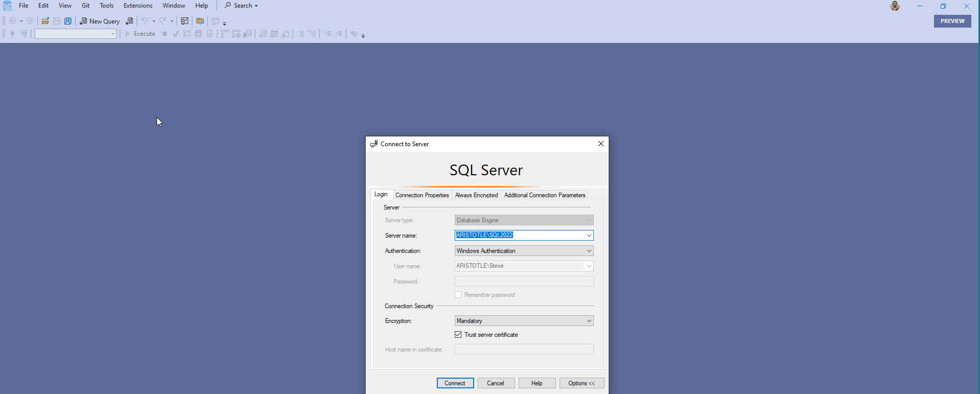The image size is (980, 394).
Task: Close the Connect to Server dialog
Action: (601, 144)
